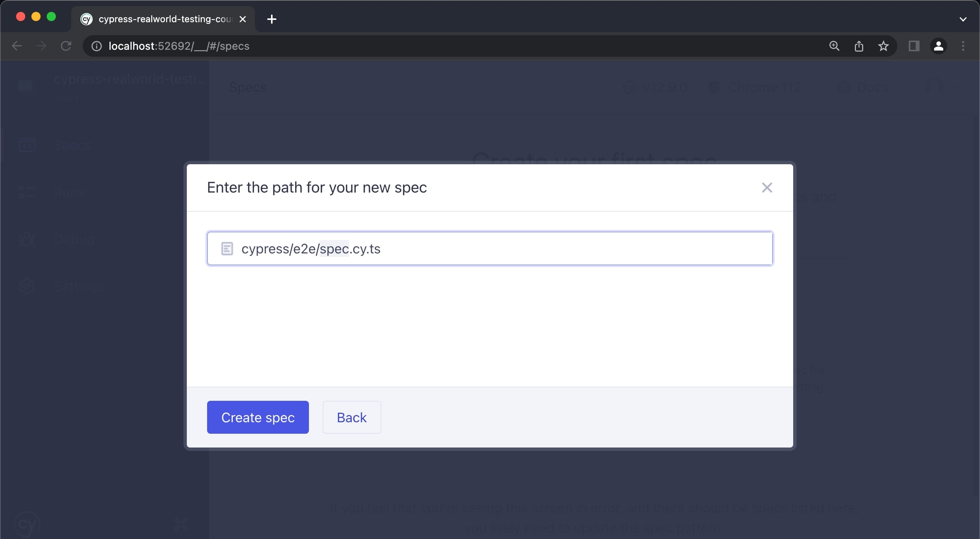Reload the page with the refresh icon
The image size is (980, 539).
pyautogui.click(x=66, y=46)
